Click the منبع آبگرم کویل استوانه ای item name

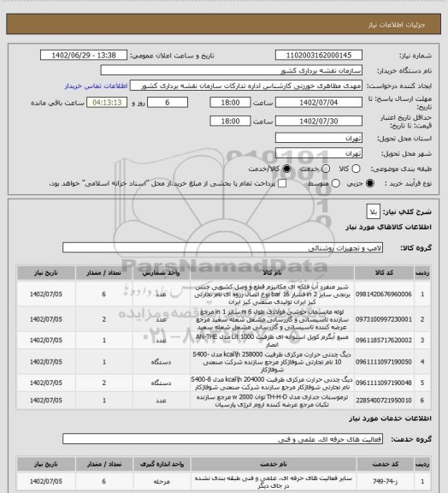(272, 340)
